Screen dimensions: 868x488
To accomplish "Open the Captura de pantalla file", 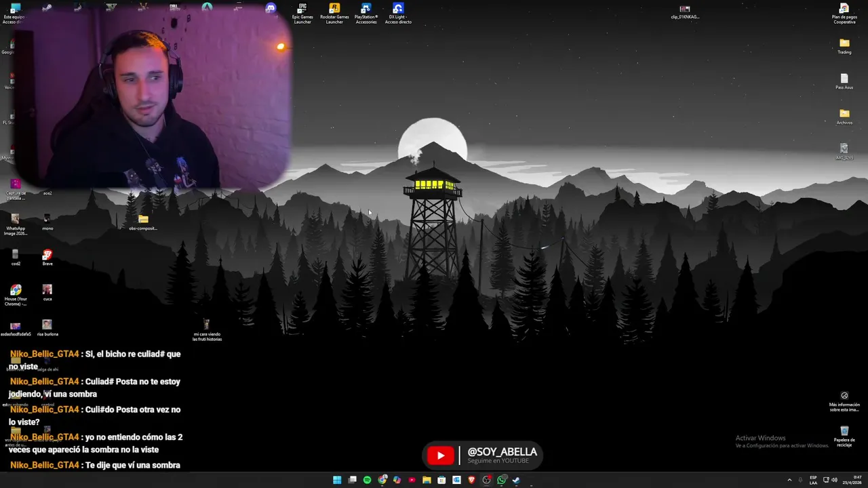I will pyautogui.click(x=16, y=190).
